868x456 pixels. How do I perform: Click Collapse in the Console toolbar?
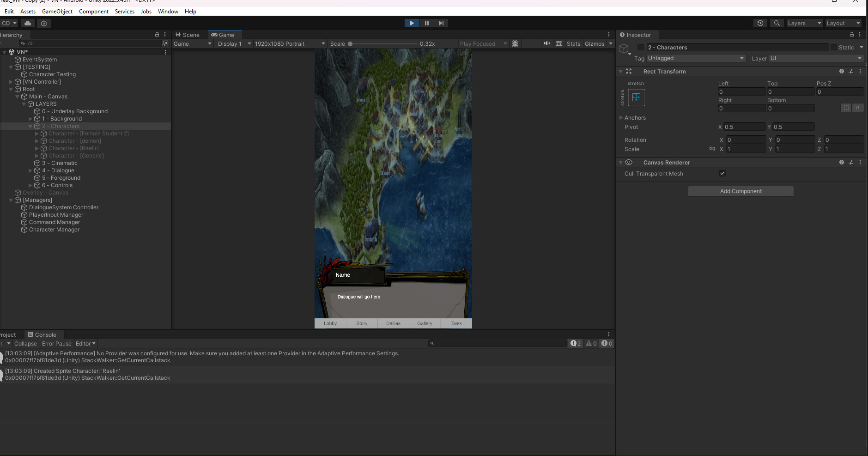click(25, 343)
